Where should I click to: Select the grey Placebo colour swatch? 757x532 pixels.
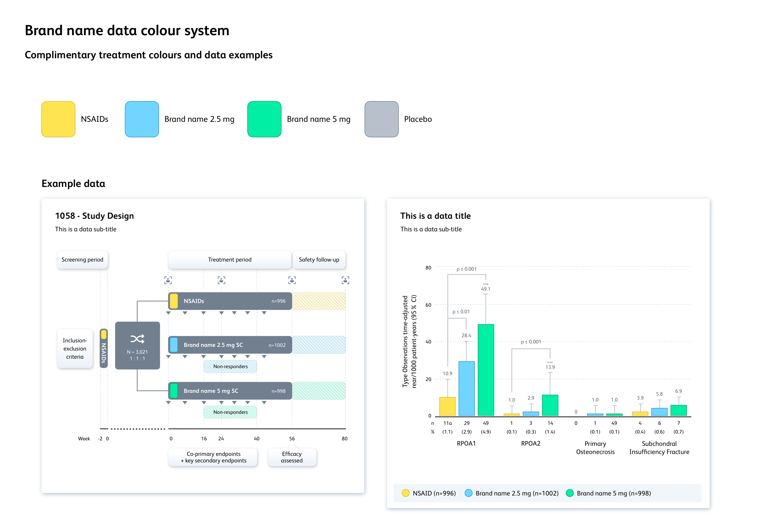(381, 119)
